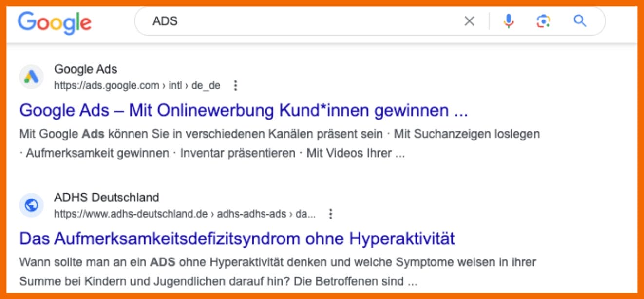Click the magnifying glass search button
644x299 pixels.
click(579, 21)
